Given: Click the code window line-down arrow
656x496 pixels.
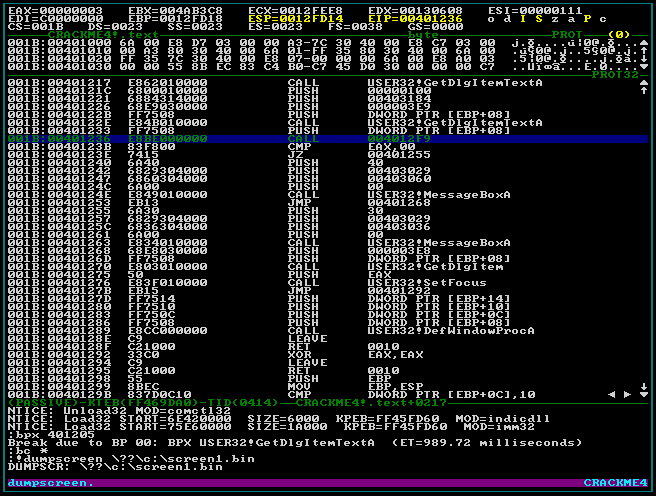Looking at the screenshot, I should (644, 386).
